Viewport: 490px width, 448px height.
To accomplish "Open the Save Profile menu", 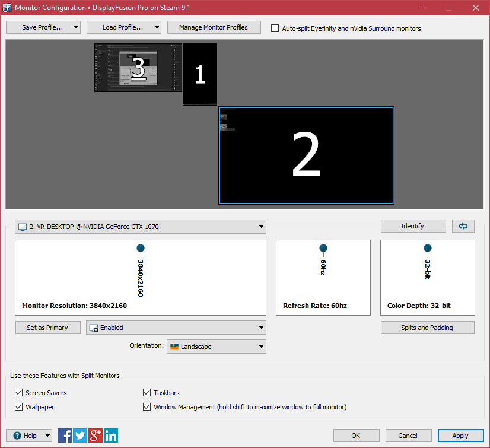I will 43,27.
